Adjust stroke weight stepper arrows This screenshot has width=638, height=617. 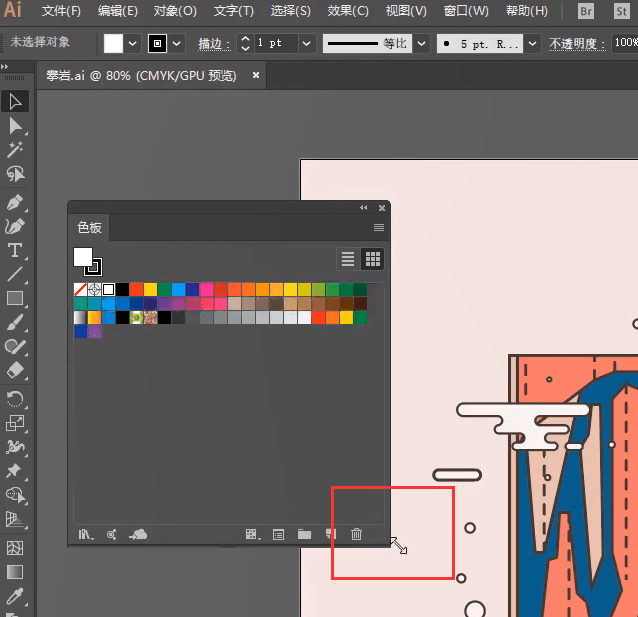pyautogui.click(x=245, y=43)
